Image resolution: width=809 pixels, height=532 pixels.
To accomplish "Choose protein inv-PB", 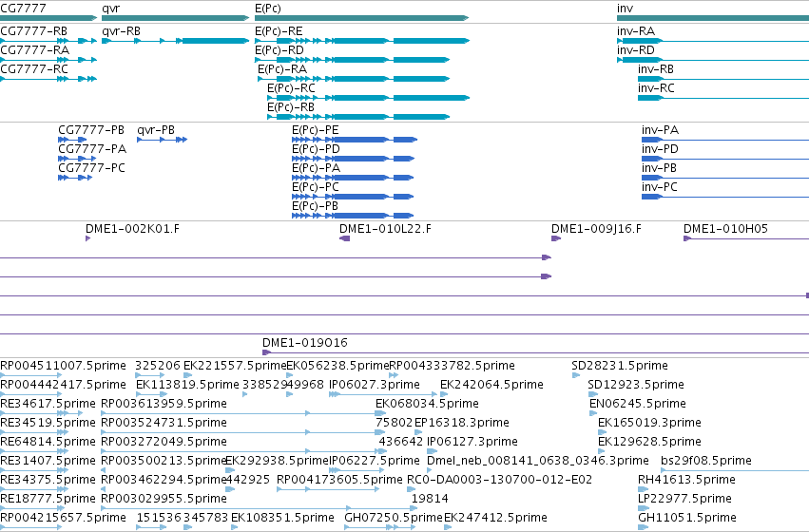I will (x=660, y=168).
